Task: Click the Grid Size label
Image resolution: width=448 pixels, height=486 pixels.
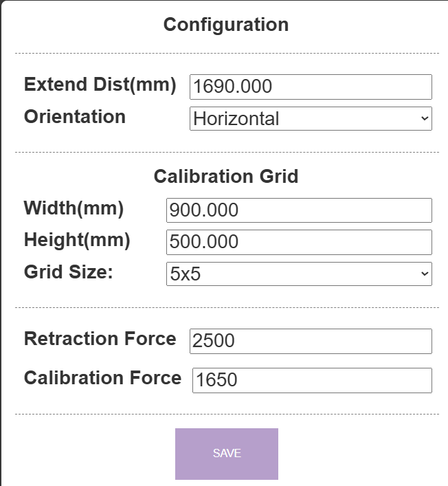Action: pyautogui.click(x=68, y=272)
